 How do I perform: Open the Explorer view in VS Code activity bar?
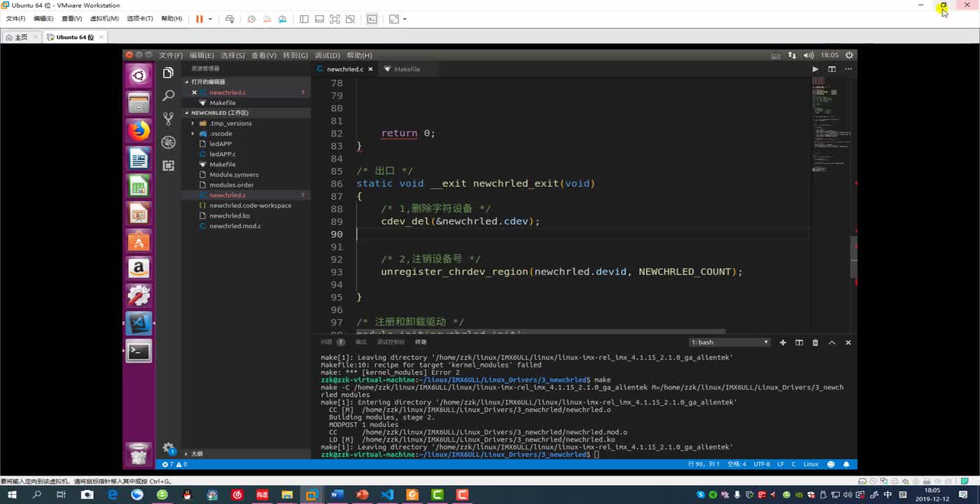168,73
